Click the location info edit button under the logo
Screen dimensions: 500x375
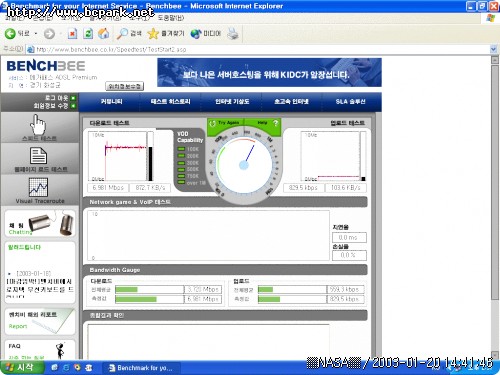(x=124, y=86)
